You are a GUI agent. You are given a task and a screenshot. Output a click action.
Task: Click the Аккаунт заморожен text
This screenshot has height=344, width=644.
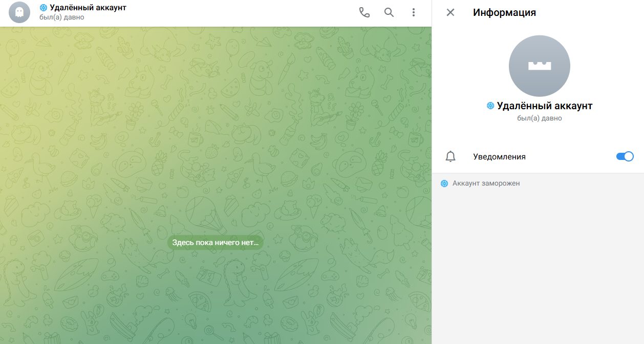[x=486, y=184]
